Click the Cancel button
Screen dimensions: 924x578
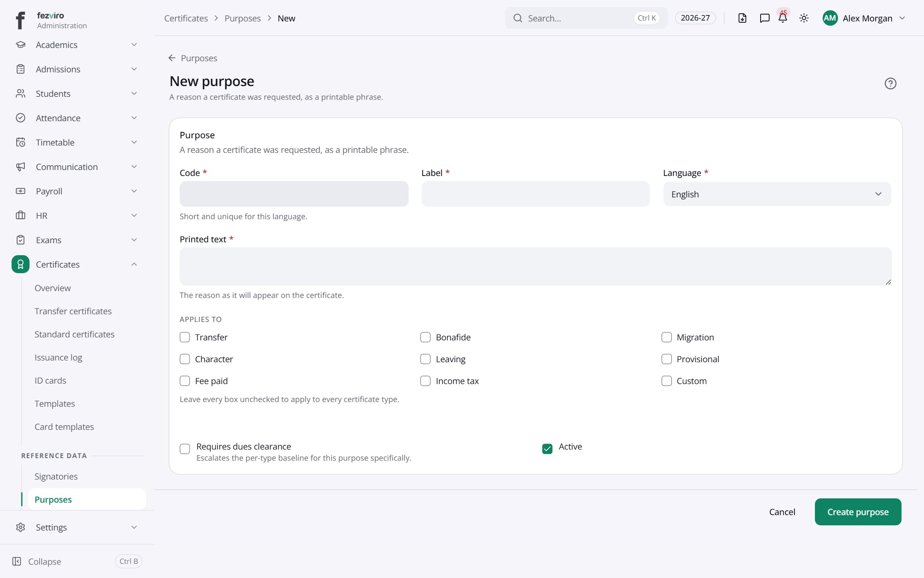pos(782,512)
